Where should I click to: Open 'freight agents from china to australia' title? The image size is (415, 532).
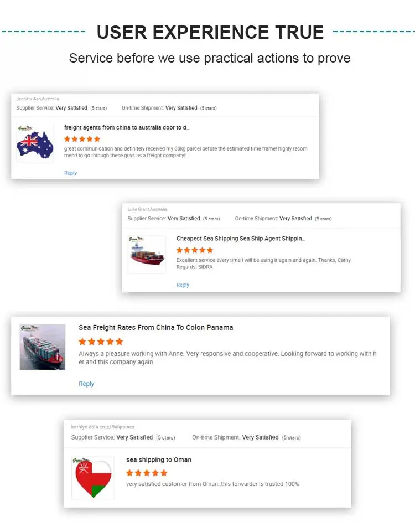pos(127,128)
